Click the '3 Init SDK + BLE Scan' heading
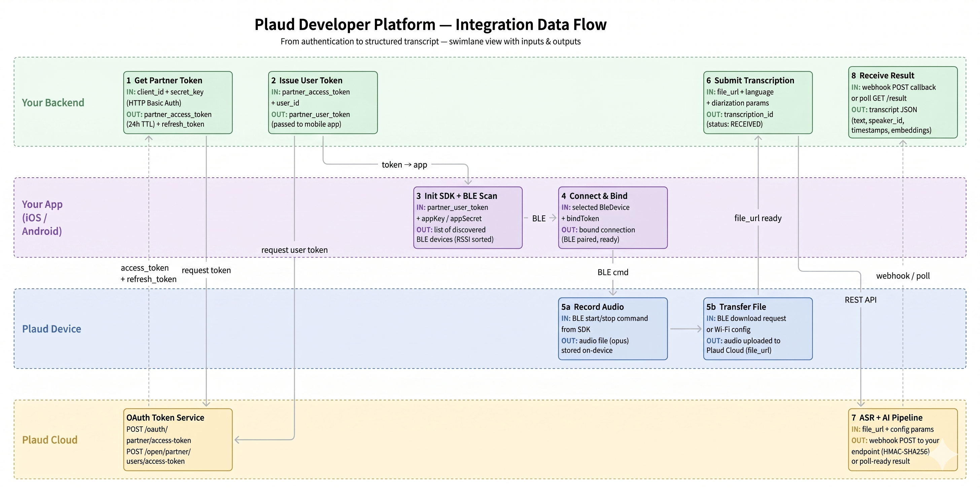This screenshot has width=980, height=492. point(457,196)
